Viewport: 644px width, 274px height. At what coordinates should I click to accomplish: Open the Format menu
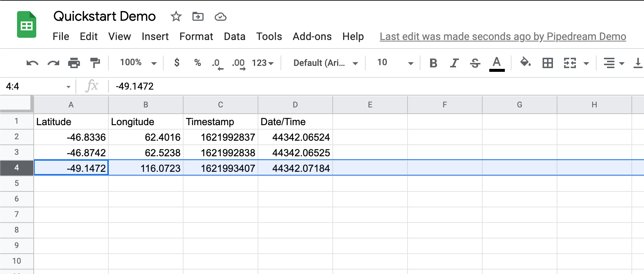click(x=196, y=36)
